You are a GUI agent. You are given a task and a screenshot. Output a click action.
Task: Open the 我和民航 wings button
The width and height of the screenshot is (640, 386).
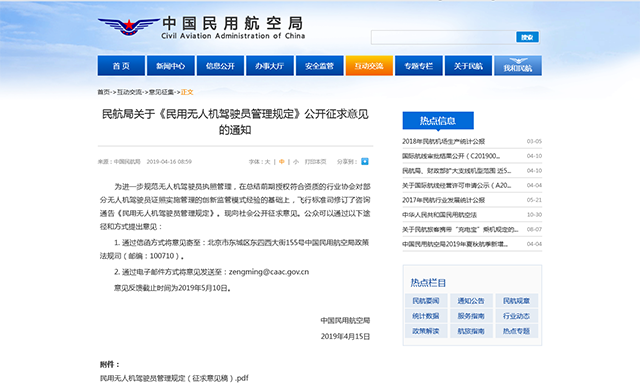tap(518, 66)
